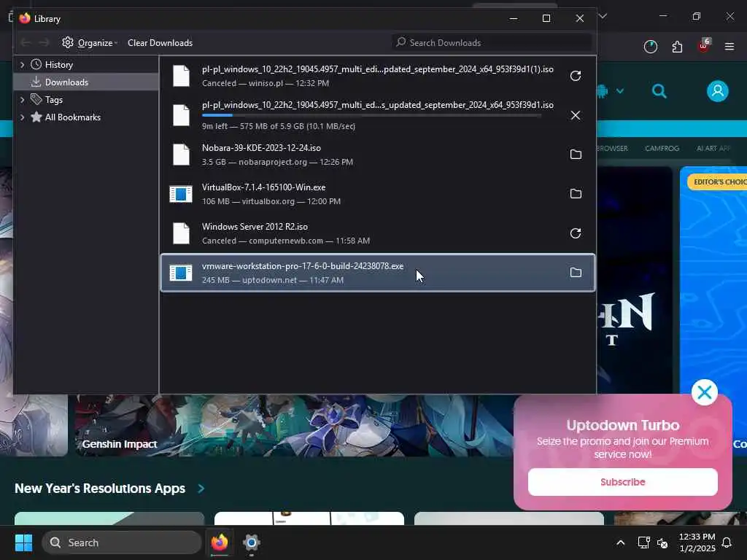Open folder containing vmware-workstation-pro exe
This screenshot has height=560, width=747.
[576, 273]
